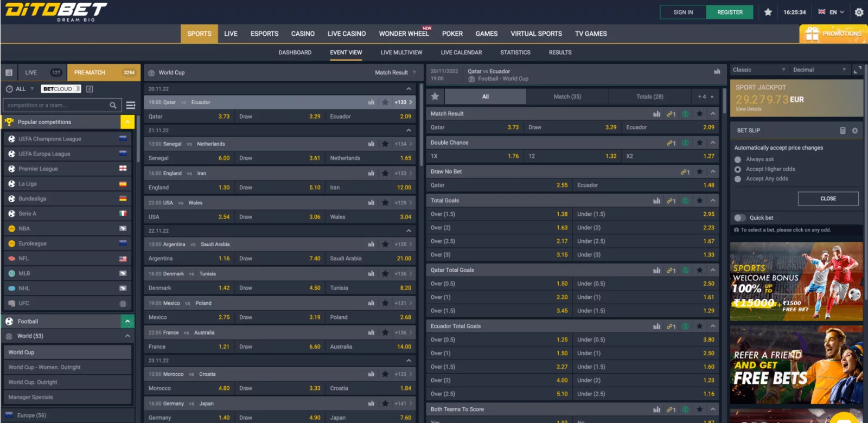Open bet slip settings gear
868x423 pixels.
click(x=855, y=131)
